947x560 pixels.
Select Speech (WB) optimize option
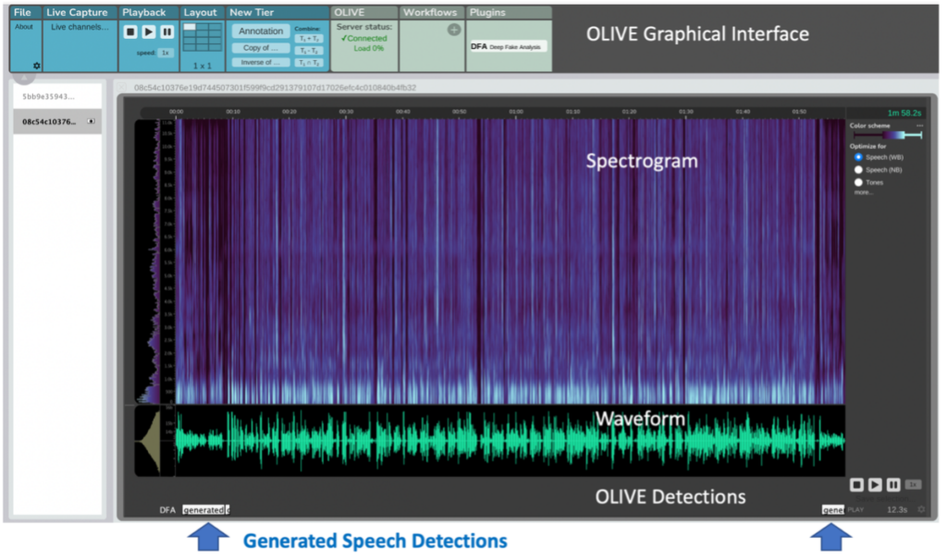(858, 157)
